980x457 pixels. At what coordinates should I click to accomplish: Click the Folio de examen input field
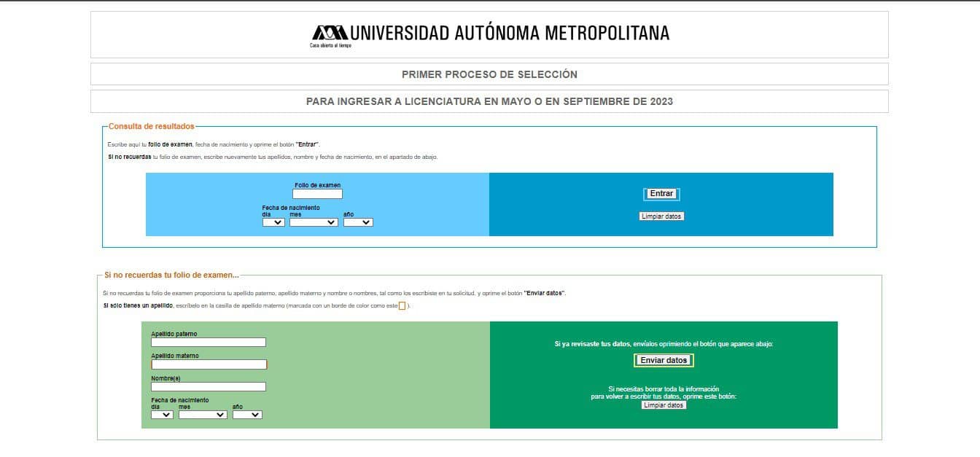tap(317, 194)
